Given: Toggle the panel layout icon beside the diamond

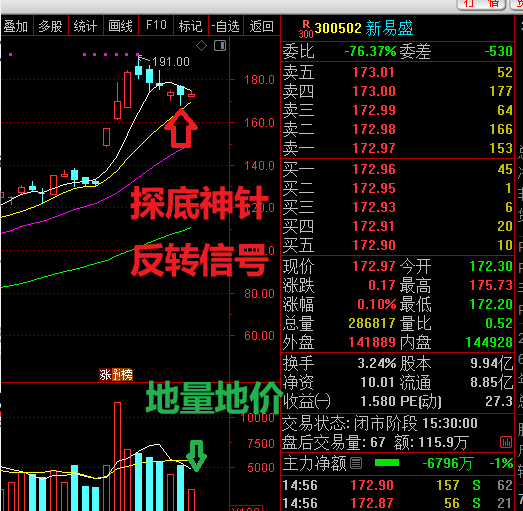Looking at the screenshot, I should 220,45.
